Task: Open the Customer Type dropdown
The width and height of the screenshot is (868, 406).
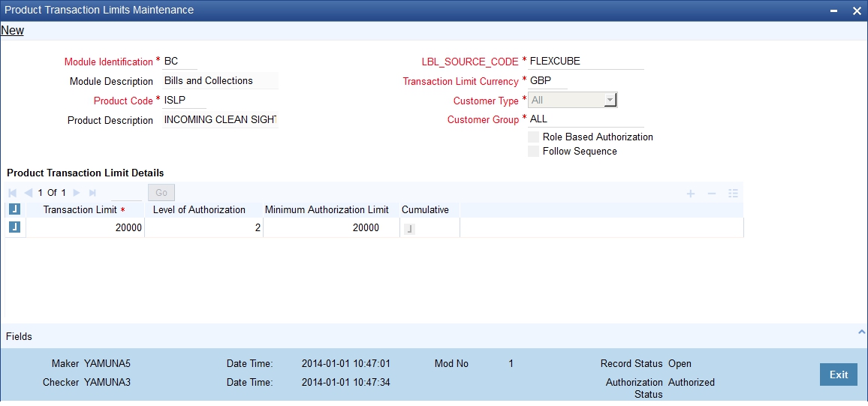Action: (610, 100)
